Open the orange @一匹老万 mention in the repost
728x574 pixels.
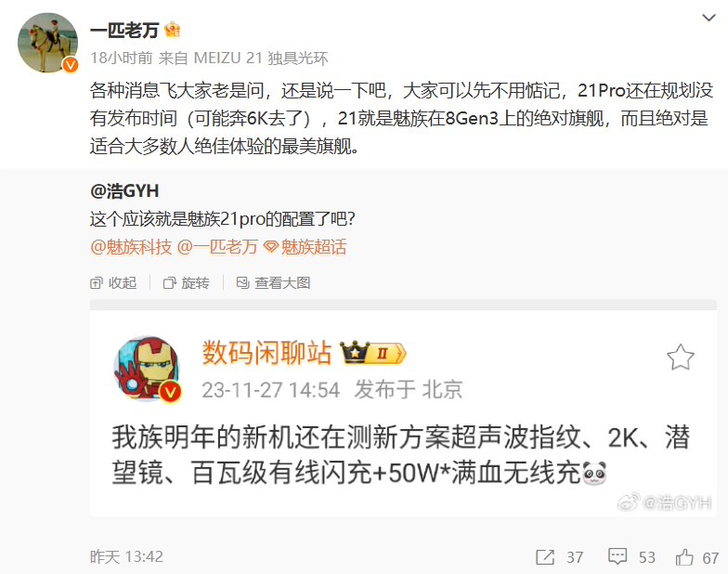point(217,247)
